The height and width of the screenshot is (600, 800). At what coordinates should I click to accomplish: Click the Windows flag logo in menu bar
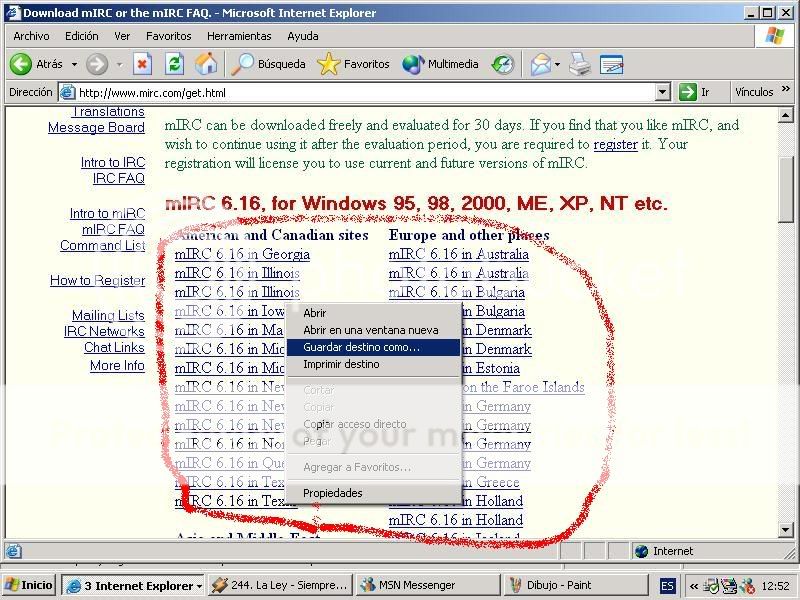tap(774, 36)
